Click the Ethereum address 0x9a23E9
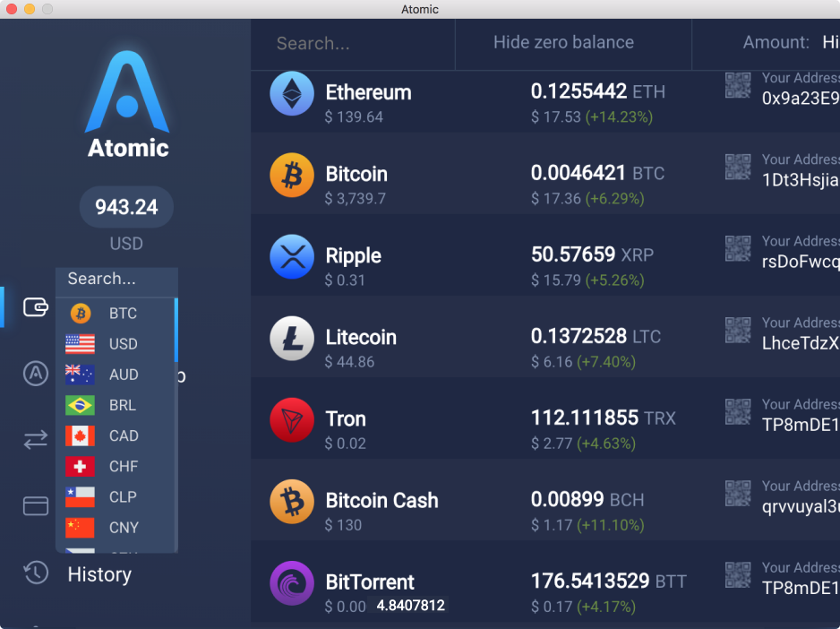 click(801, 99)
